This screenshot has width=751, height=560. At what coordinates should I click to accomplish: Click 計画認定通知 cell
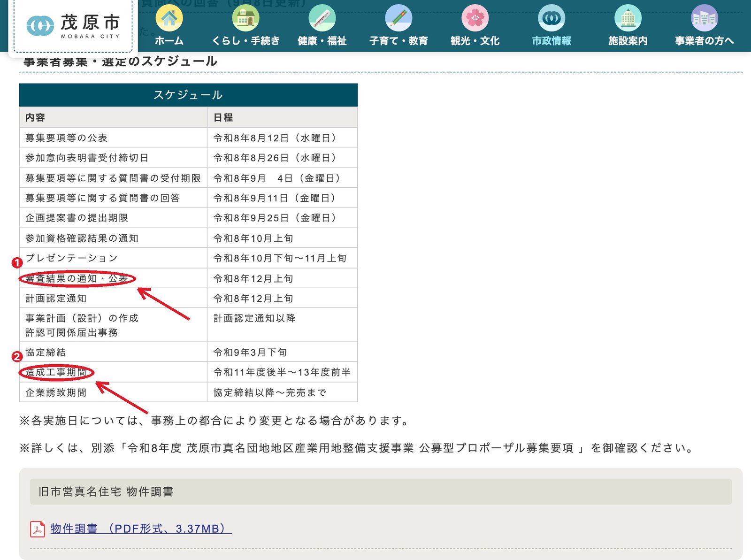113,298
